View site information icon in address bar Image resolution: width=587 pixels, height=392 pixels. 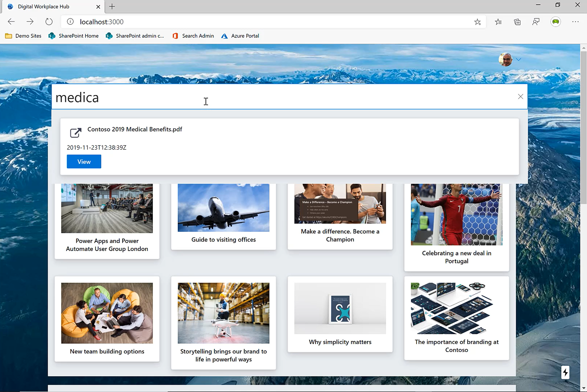[70, 22]
